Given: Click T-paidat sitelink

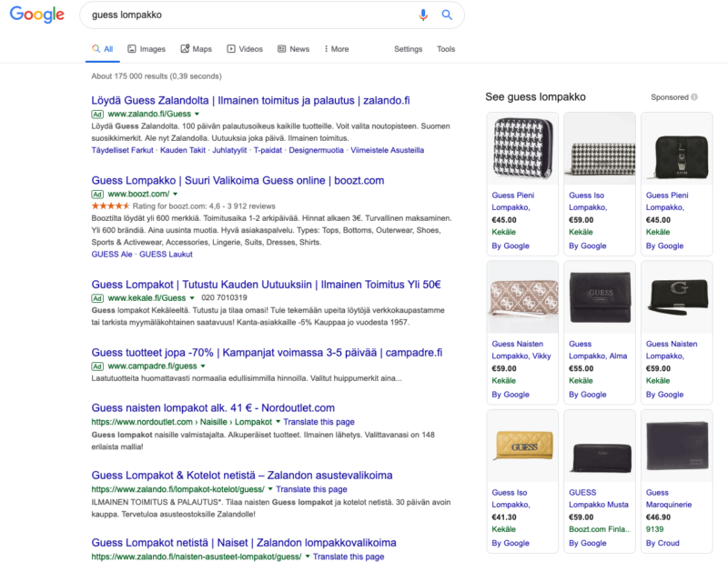Looking at the screenshot, I should coord(268,150).
